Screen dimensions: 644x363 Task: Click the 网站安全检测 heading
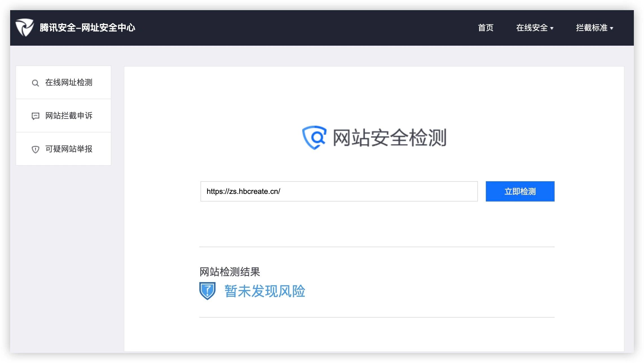point(389,138)
